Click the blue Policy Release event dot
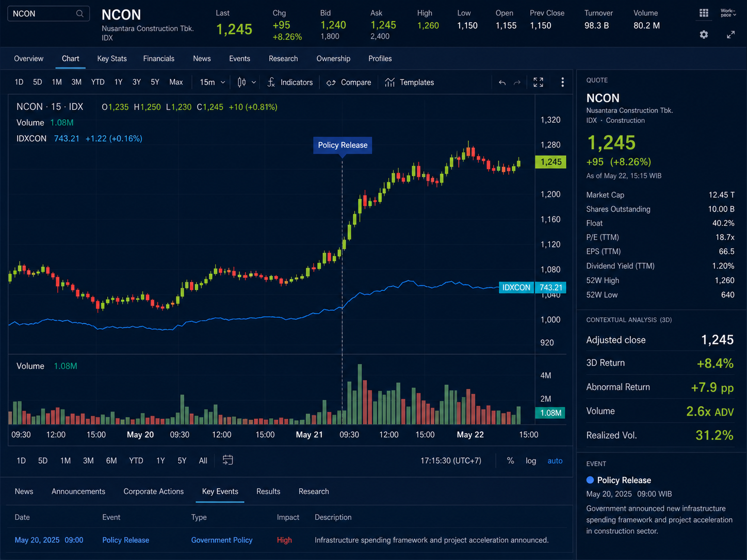 pyautogui.click(x=590, y=480)
